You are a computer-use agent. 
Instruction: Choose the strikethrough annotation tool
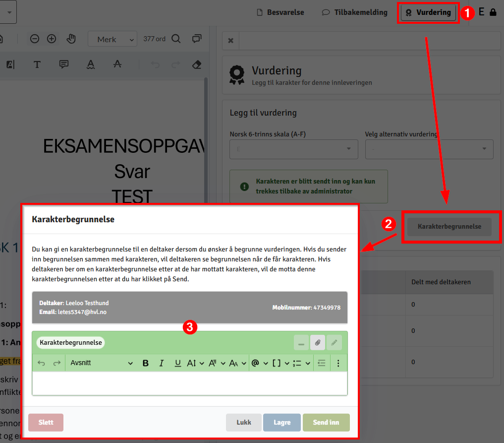coord(117,64)
